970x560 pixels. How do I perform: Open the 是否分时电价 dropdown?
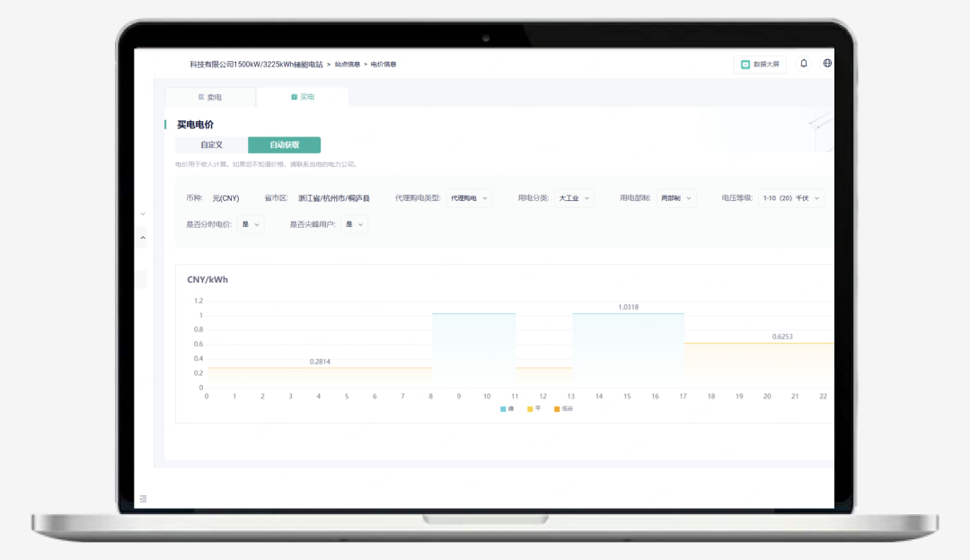[x=251, y=224]
